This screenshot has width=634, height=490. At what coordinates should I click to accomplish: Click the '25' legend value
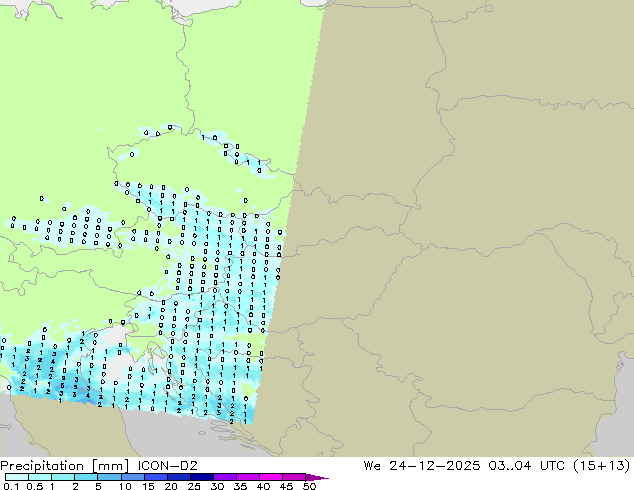pyautogui.click(x=194, y=486)
